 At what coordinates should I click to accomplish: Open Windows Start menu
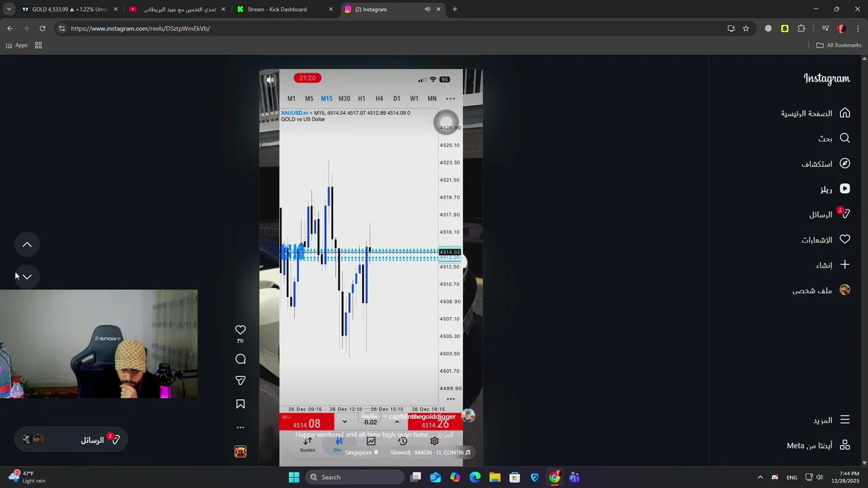click(294, 477)
